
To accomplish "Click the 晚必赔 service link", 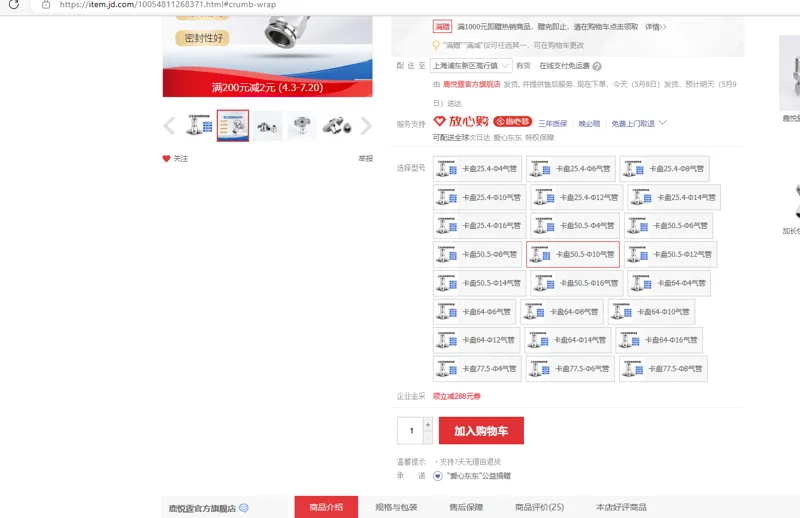I will [x=589, y=124].
